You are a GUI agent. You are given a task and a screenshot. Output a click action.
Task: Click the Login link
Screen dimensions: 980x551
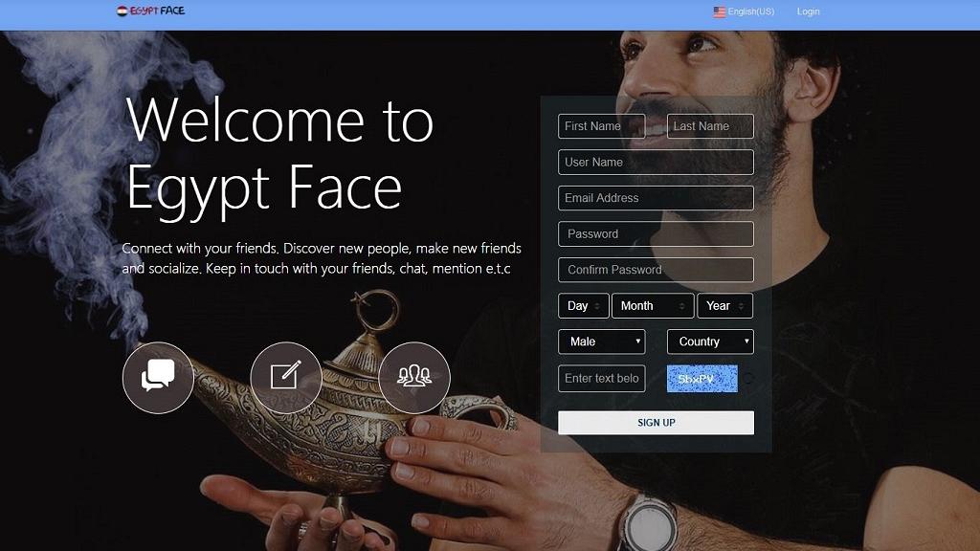pyautogui.click(x=808, y=11)
